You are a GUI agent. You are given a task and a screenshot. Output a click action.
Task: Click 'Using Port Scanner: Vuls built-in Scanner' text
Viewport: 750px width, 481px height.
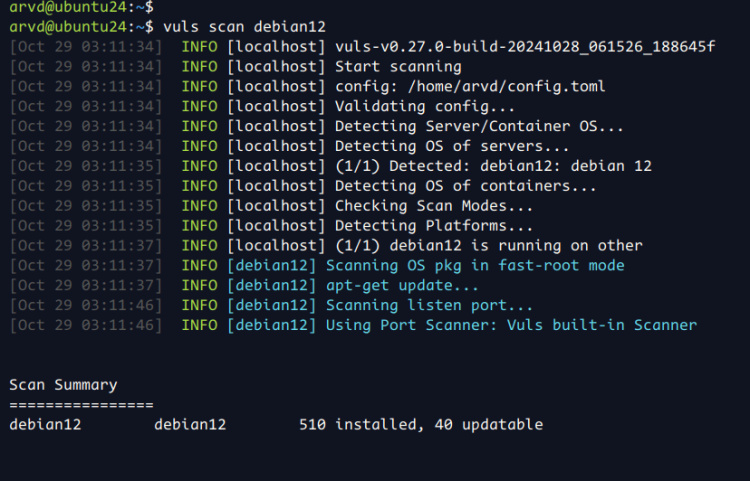tap(511, 326)
